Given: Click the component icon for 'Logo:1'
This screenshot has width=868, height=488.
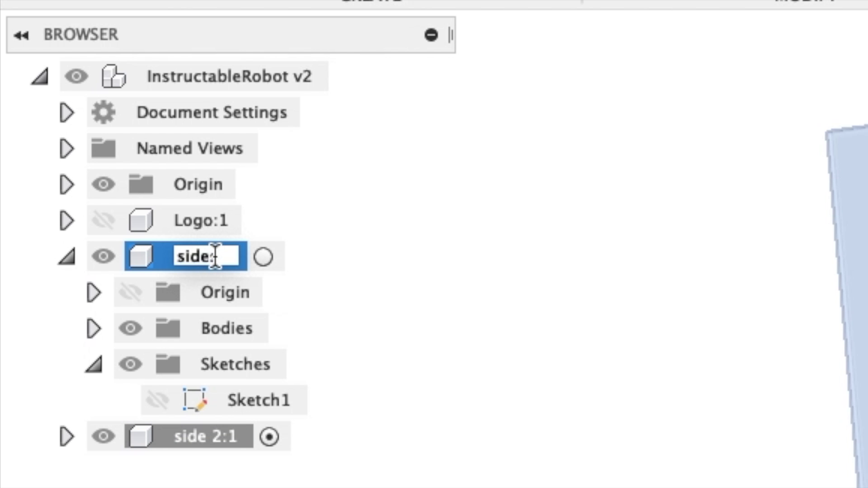Looking at the screenshot, I should click(142, 220).
